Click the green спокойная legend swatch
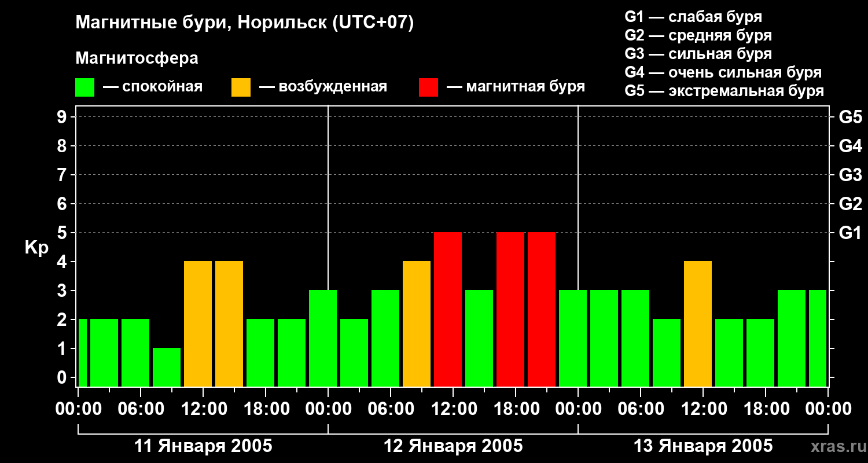Viewport: 868px width, 463px height. [85, 87]
